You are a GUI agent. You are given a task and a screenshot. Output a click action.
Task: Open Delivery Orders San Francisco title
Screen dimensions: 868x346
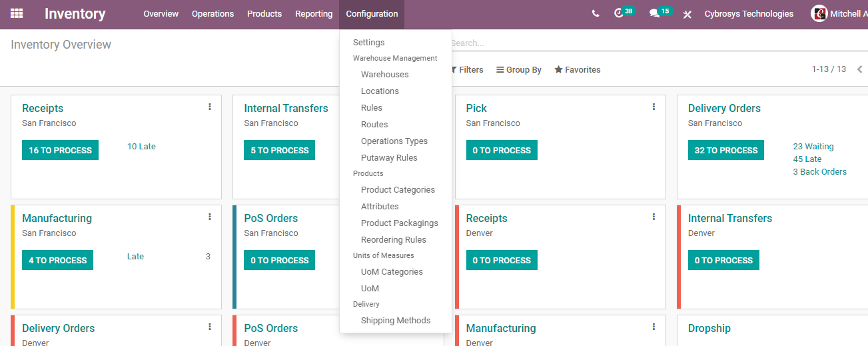pyautogui.click(x=724, y=108)
